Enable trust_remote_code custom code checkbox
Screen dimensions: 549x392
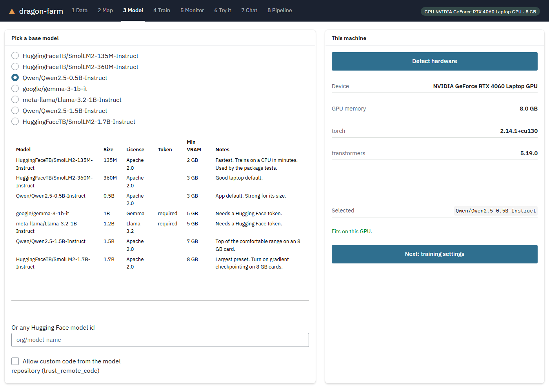(15, 361)
